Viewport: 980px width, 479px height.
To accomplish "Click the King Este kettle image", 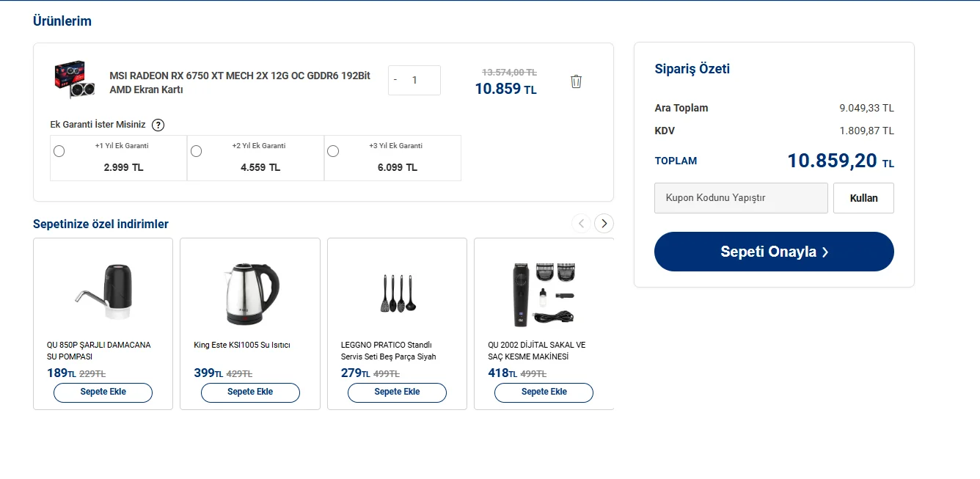I will (x=250, y=293).
